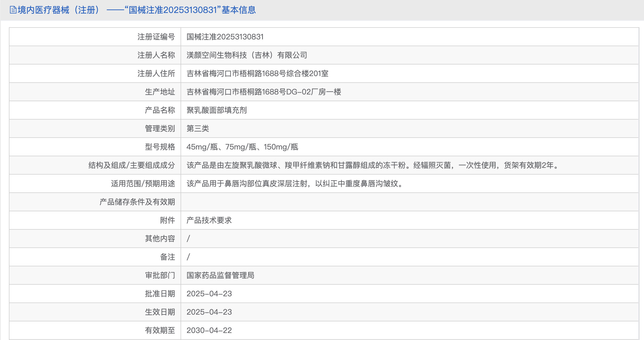Click the 生产地址 DG-02厂房一楼 value

click(x=264, y=92)
